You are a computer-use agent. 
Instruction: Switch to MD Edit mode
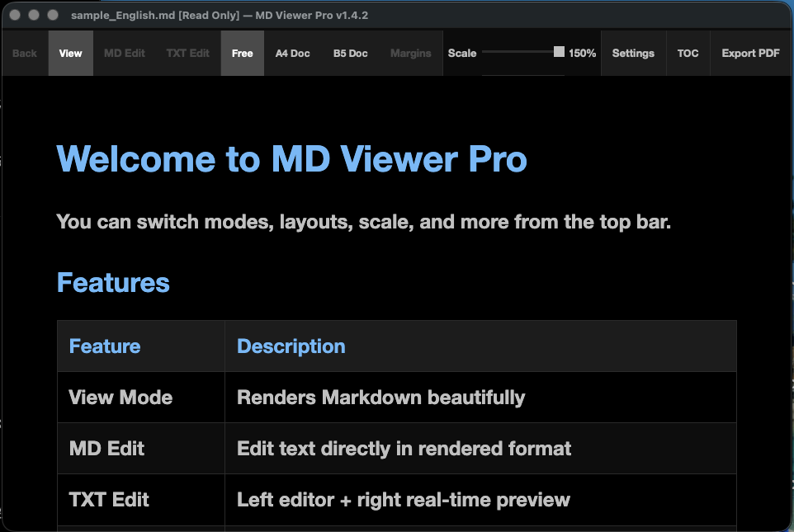(124, 53)
